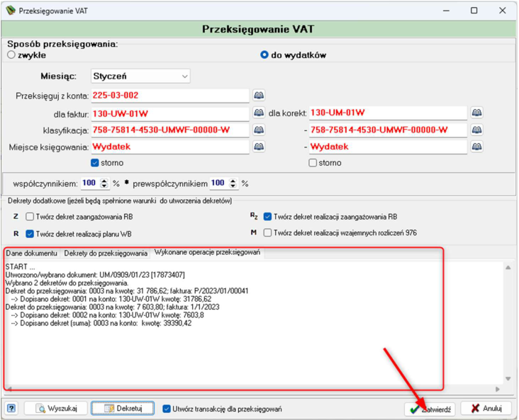The height and width of the screenshot is (420, 519).
Task: Open lookup icon beside left klasyfikacja field
Action: point(259,130)
